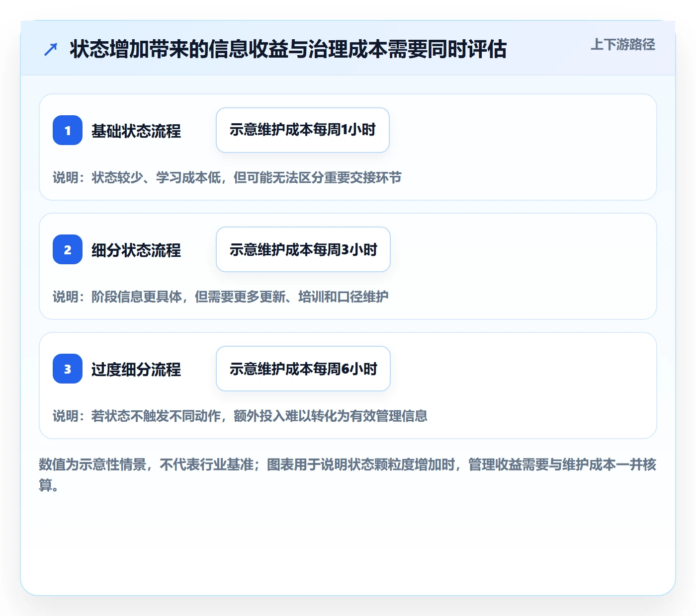
Task: Click the 示意维护成本每周6小时 pill
Action: [303, 369]
